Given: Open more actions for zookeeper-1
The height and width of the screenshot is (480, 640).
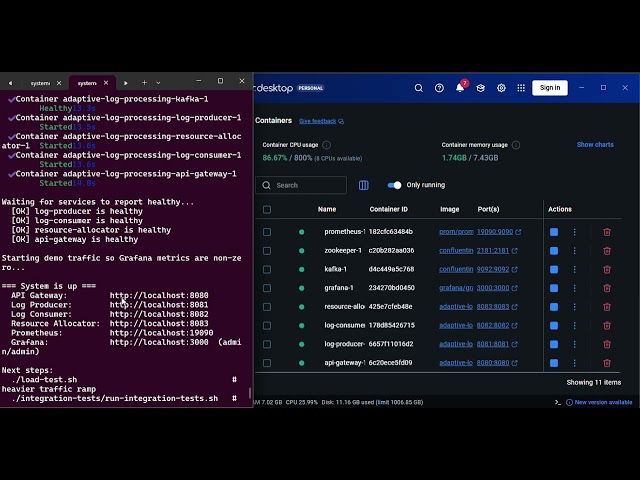Looking at the screenshot, I should 575,251.
